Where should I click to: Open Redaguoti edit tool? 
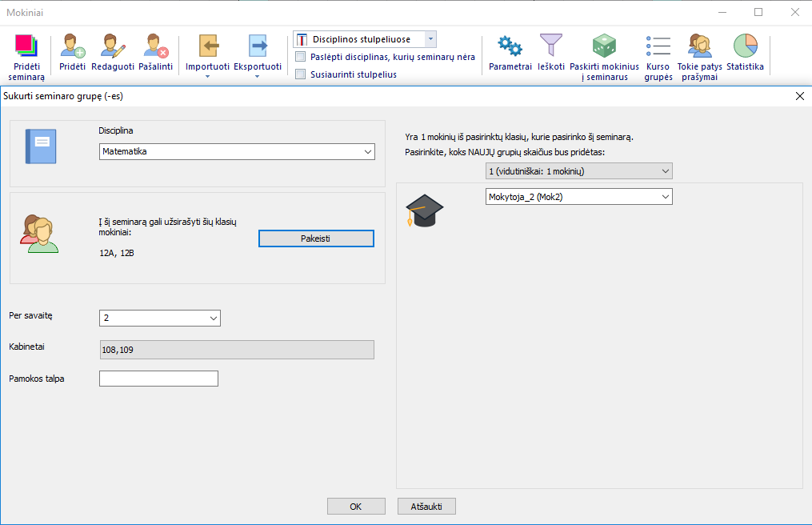point(114,45)
